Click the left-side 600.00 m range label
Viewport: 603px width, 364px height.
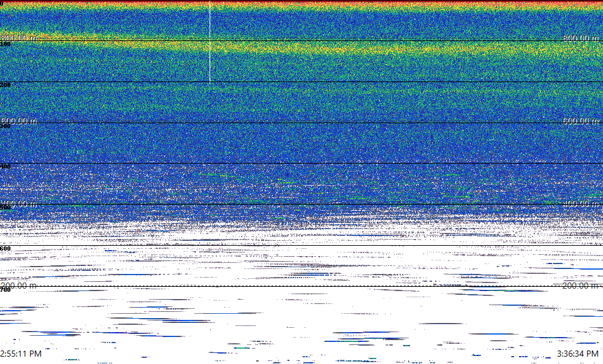(x=19, y=121)
